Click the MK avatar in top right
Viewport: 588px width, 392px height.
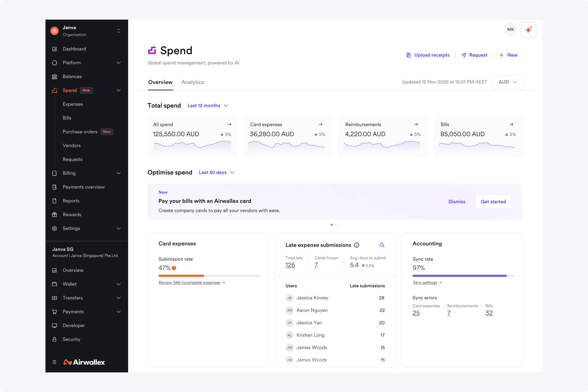[x=511, y=29]
